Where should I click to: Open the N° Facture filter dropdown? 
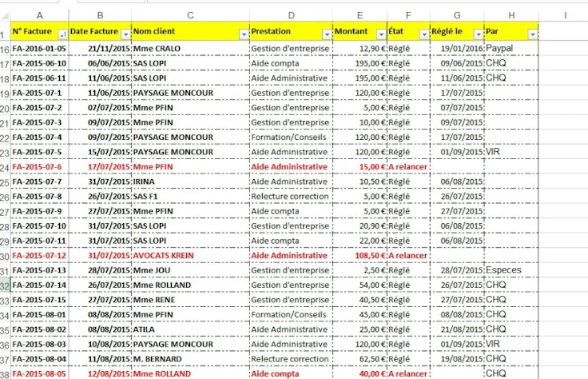point(62,34)
